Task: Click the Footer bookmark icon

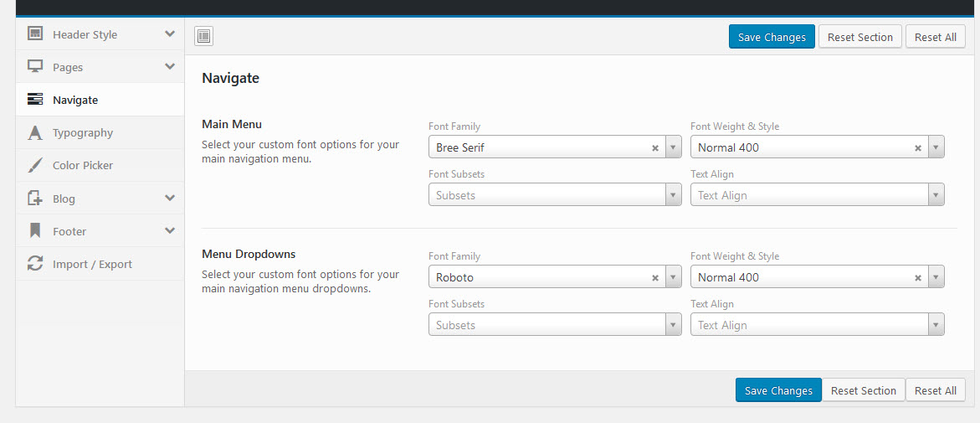Action: (x=35, y=231)
